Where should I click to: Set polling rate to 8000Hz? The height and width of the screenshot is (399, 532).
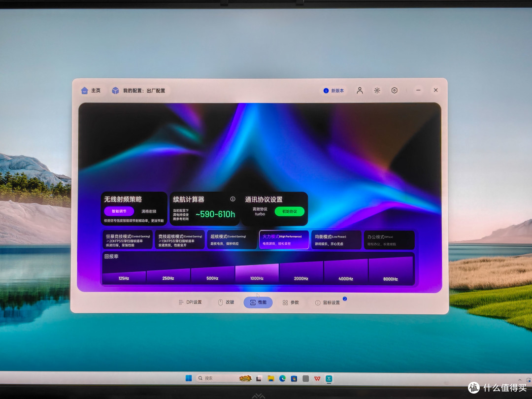391,270
